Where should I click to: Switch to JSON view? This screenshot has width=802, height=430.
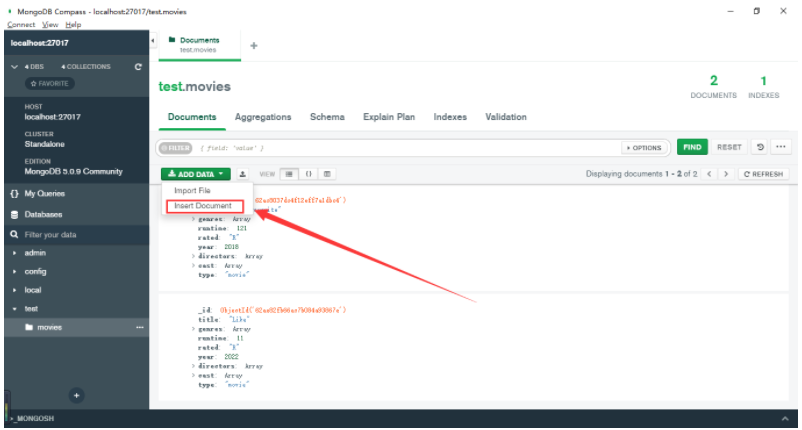(308, 174)
